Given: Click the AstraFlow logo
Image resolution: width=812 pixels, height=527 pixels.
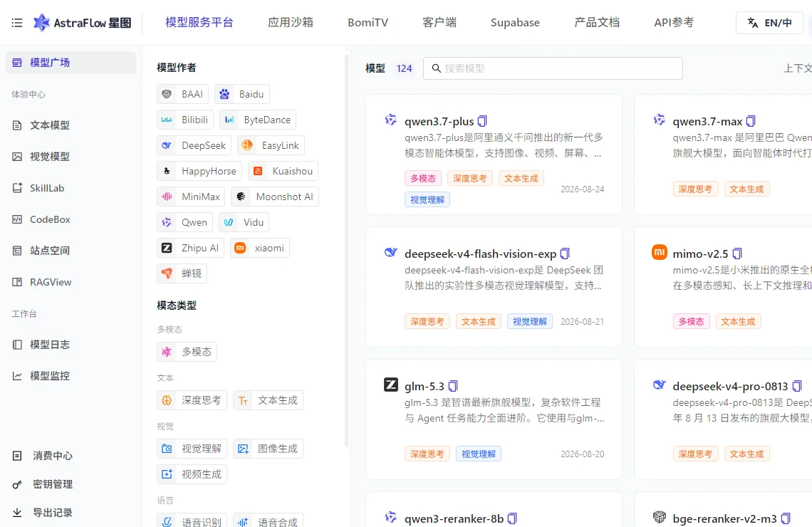Looking at the screenshot, I should tap(83, 23).
